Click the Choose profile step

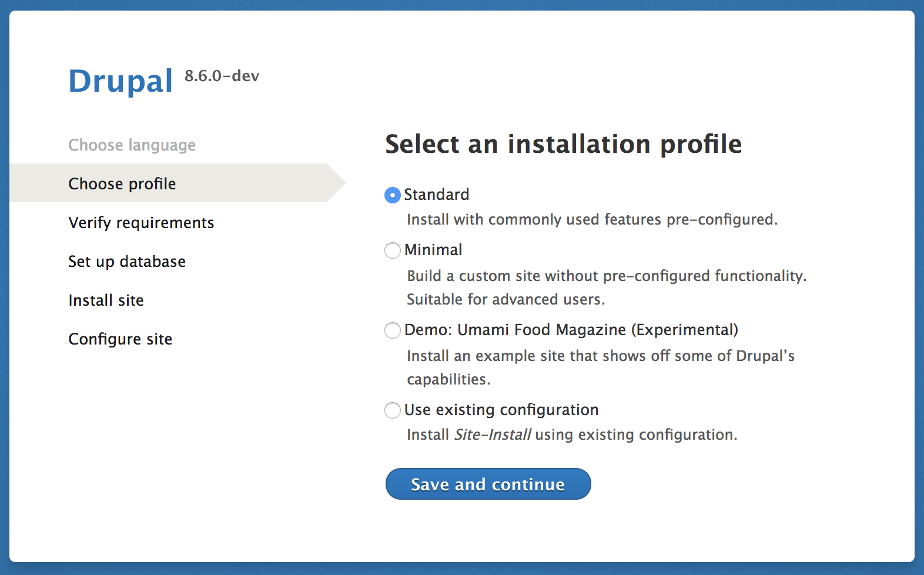[x=178, y=183]
